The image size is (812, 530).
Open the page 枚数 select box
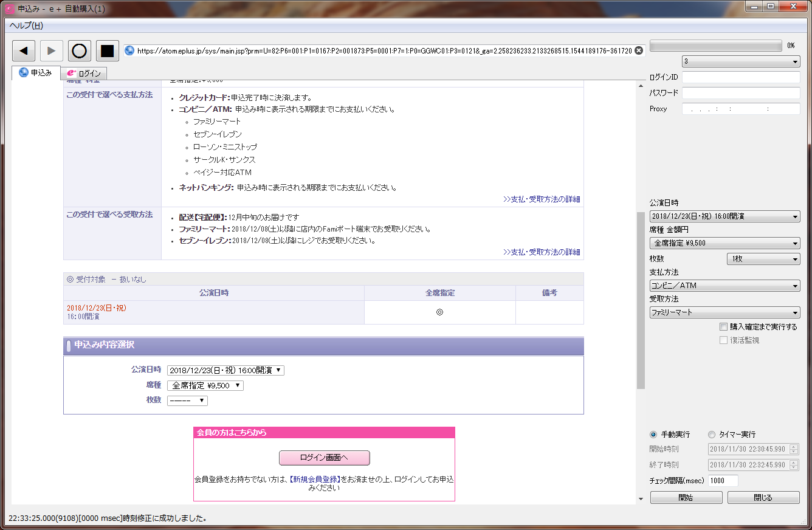(x=187, y=401)
